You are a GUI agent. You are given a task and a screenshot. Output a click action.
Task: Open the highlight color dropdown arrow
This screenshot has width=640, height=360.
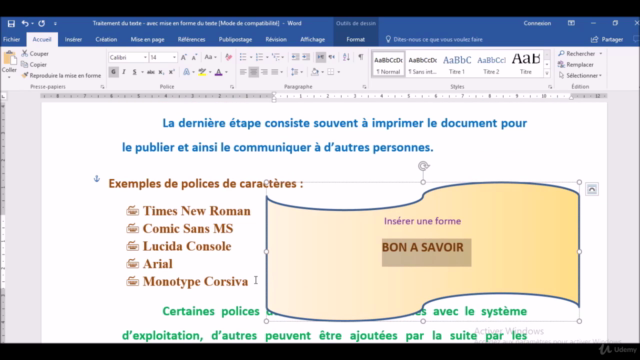point(210,72)
